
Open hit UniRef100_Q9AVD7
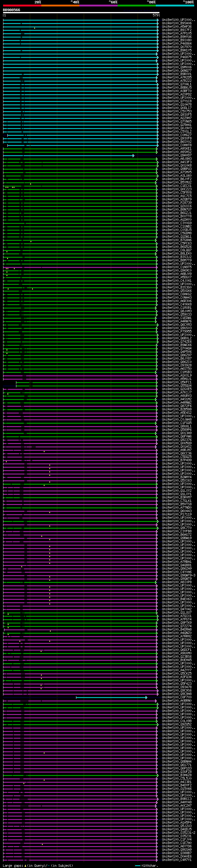[x=176, y=155]
